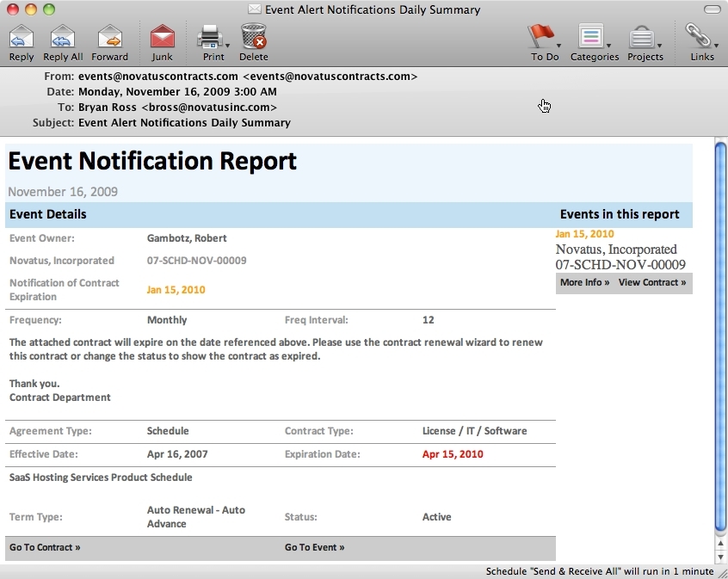
Task: Zoom the window with the green button
Action: (x=49, y=9)
